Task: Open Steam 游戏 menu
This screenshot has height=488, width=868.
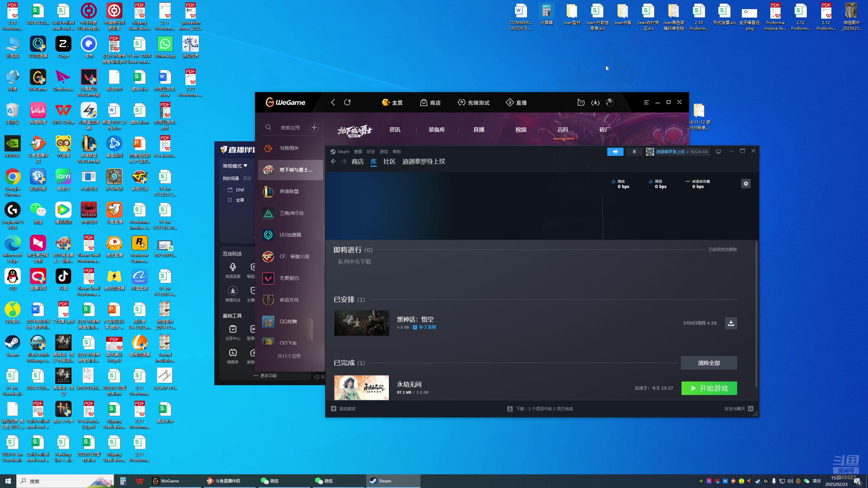Action: [x=384, y=151]
